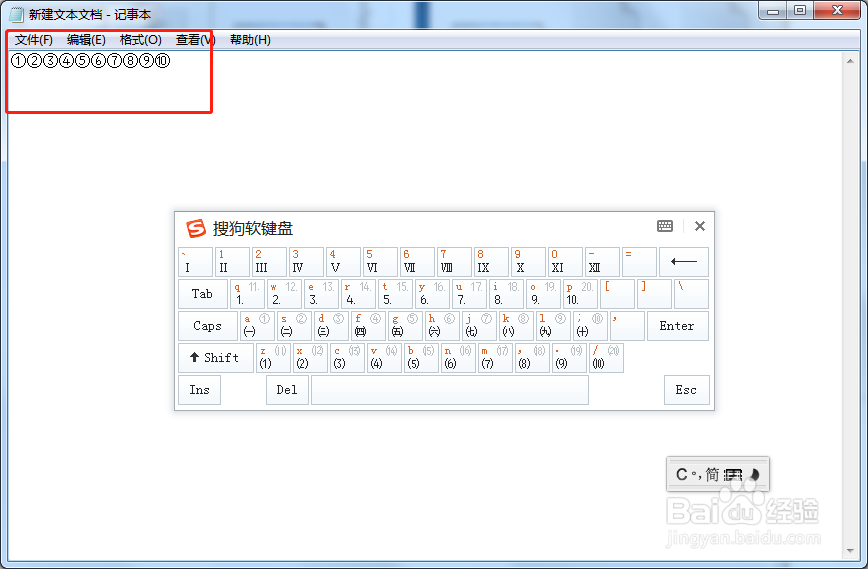Tap the d key showing ㈢

tap(332, 326)
